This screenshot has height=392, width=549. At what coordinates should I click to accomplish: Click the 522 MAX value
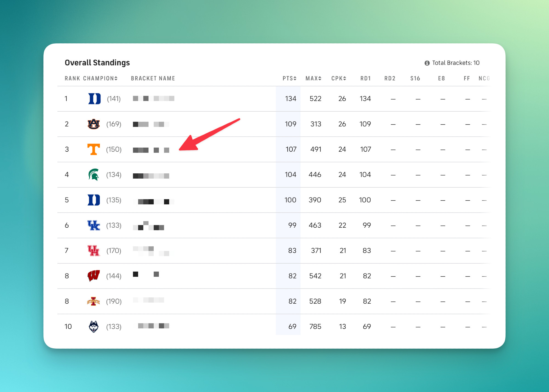[x=315, y=99]
